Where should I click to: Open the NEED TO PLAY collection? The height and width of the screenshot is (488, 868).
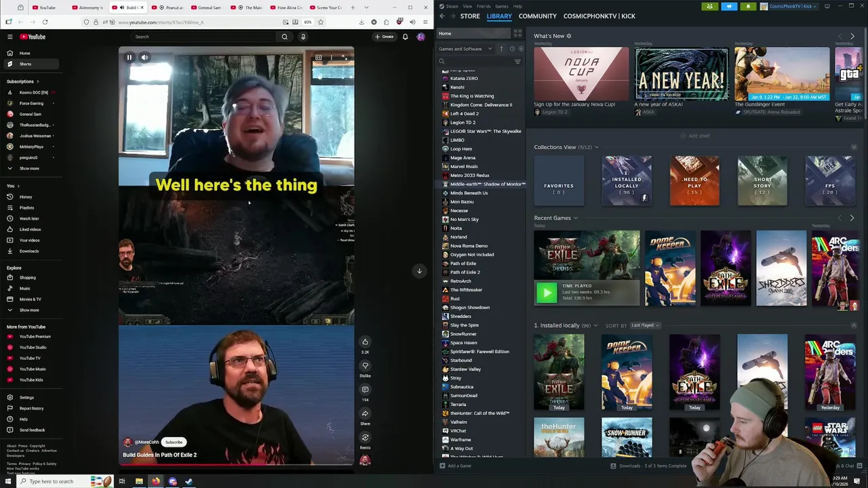pyautogui.click(x=694, y=180)
